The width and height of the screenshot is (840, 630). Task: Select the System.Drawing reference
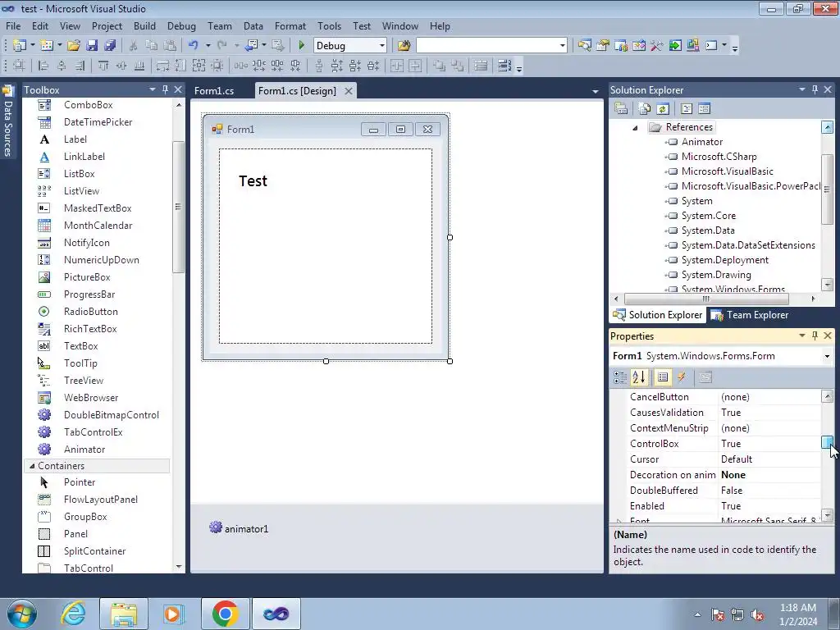coord(715,275)
